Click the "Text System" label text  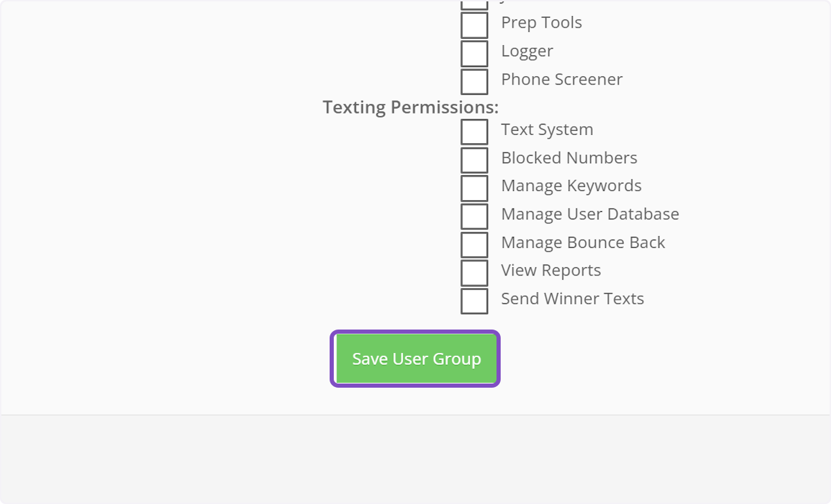point(546,129)
